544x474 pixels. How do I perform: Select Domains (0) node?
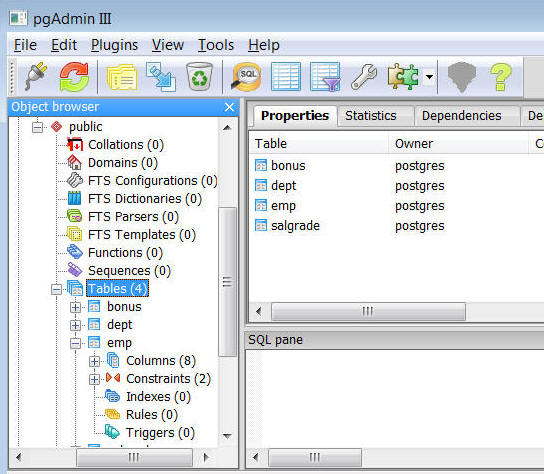(x=123, y=163)
